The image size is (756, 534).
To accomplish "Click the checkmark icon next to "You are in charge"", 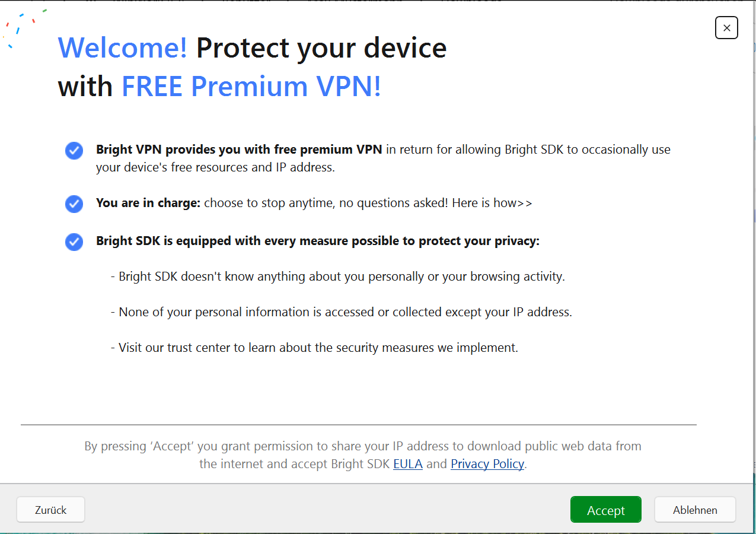I will [x=74, y=204].
